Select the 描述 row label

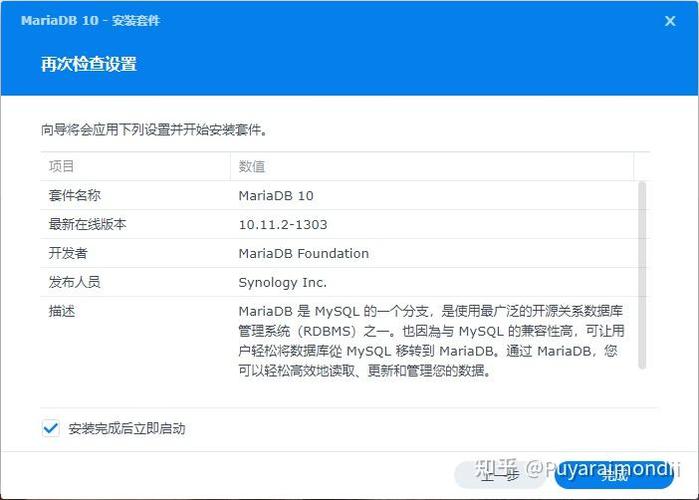62,311
